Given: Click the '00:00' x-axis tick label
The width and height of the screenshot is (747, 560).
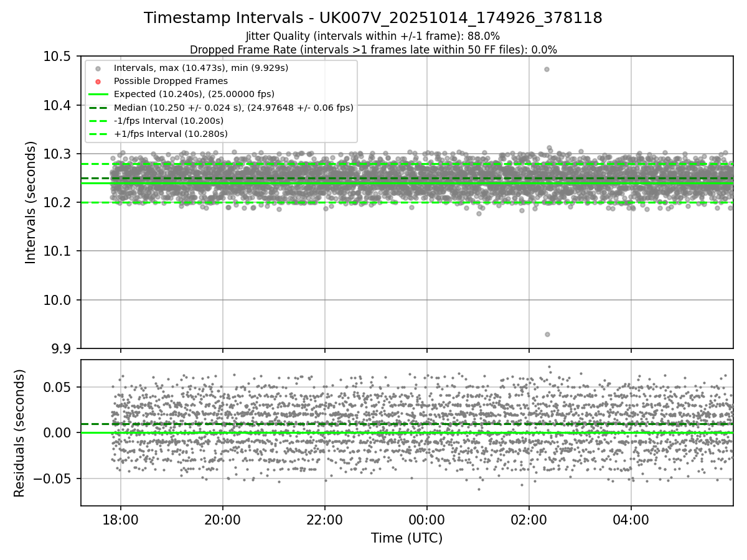Looking at the screenshot, I should [427, 518].
